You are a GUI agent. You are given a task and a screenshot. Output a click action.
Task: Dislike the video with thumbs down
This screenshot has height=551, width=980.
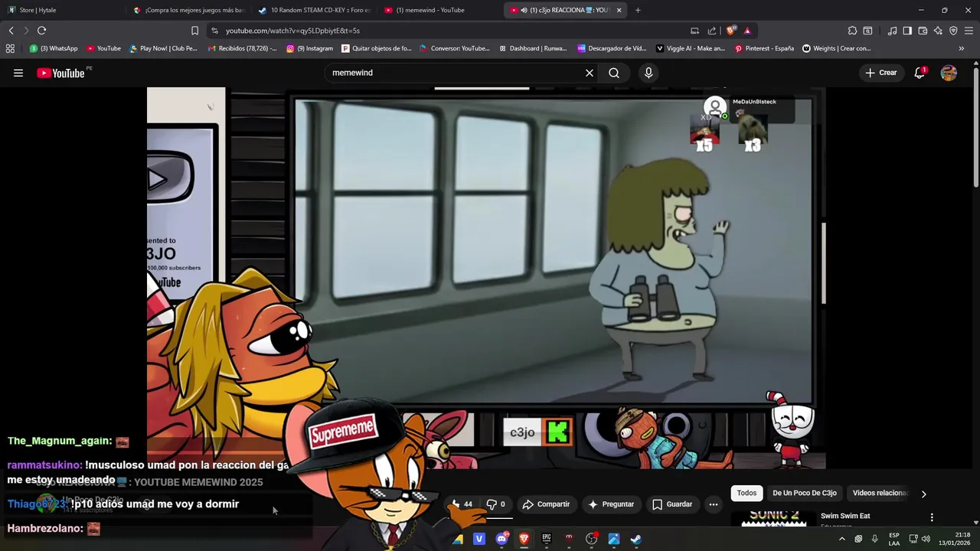click(x=496, y=504)
